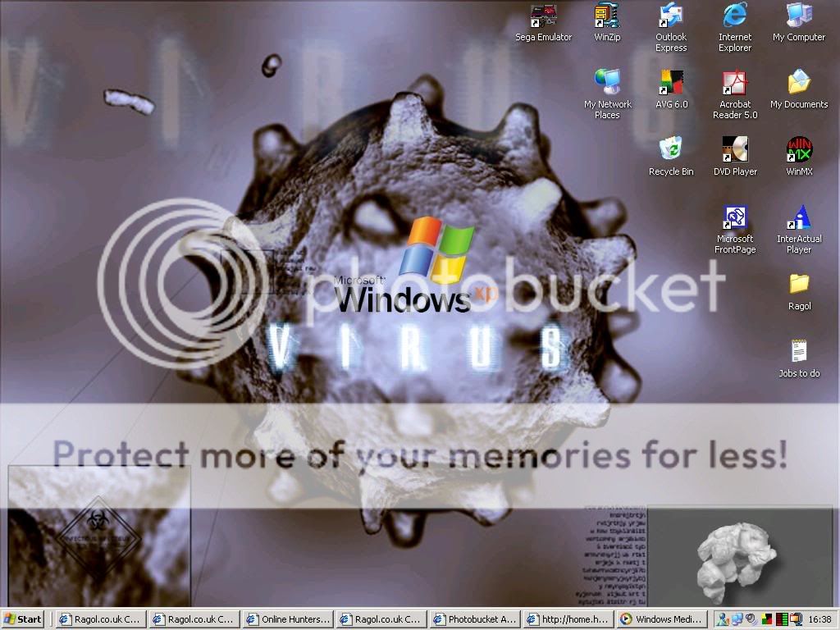Click the Acrobat Reader 5.0 icon
This screenshot has height=630, width=840.
734,83
